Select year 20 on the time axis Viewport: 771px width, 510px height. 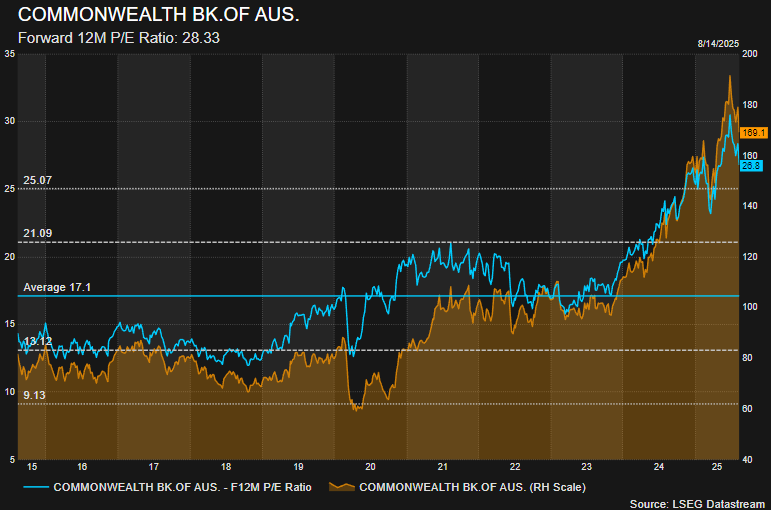(370, 467)
